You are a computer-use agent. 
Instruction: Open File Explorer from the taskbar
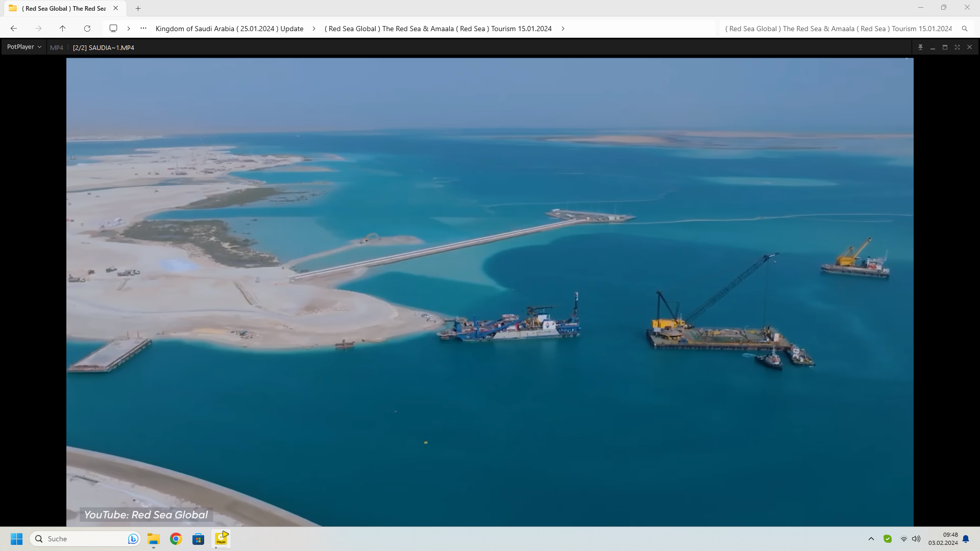tap(154, 539)
